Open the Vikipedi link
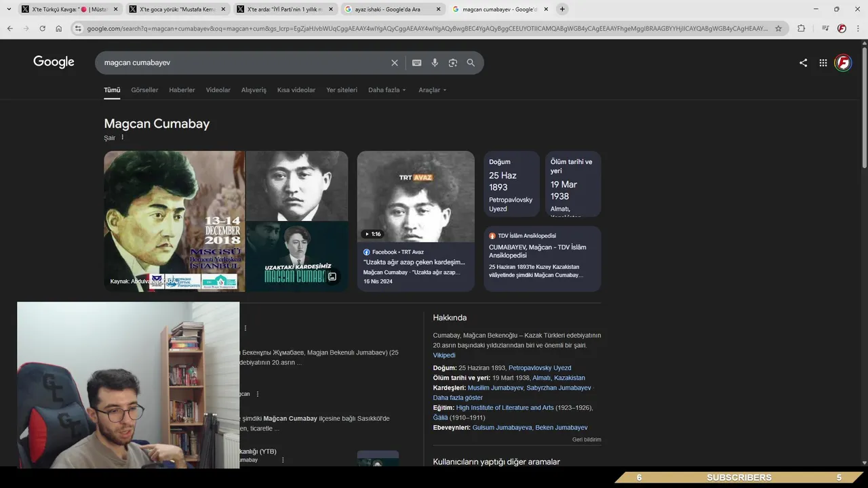This screenshot has height=488, width=868. (444, 355)
